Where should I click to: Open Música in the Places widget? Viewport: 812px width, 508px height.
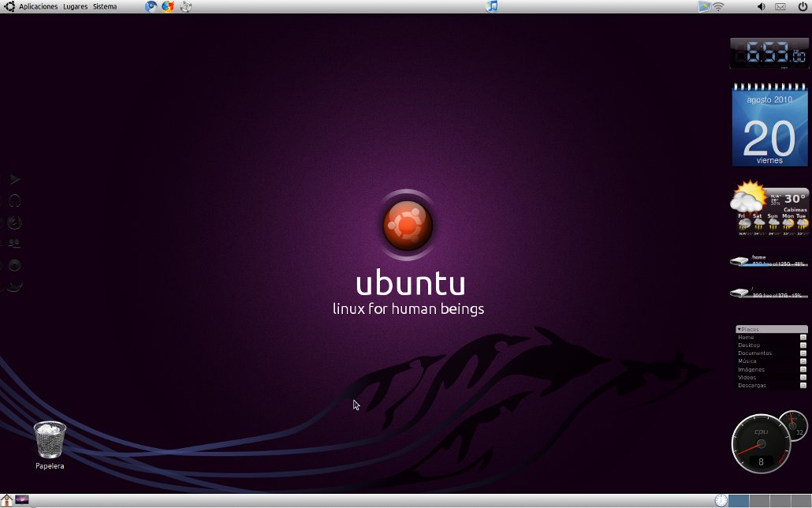point(772,361)
